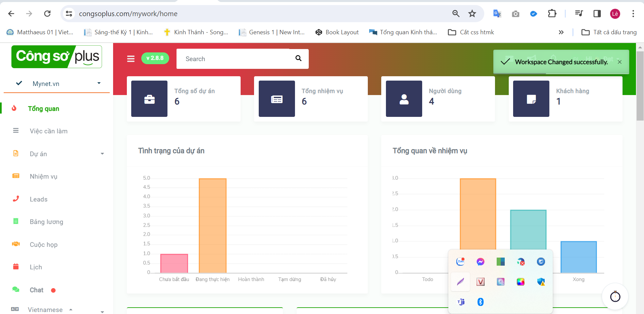644x314 pixels.
Task: Click the Messenger tray icon
Action: (x=480, y=262)
